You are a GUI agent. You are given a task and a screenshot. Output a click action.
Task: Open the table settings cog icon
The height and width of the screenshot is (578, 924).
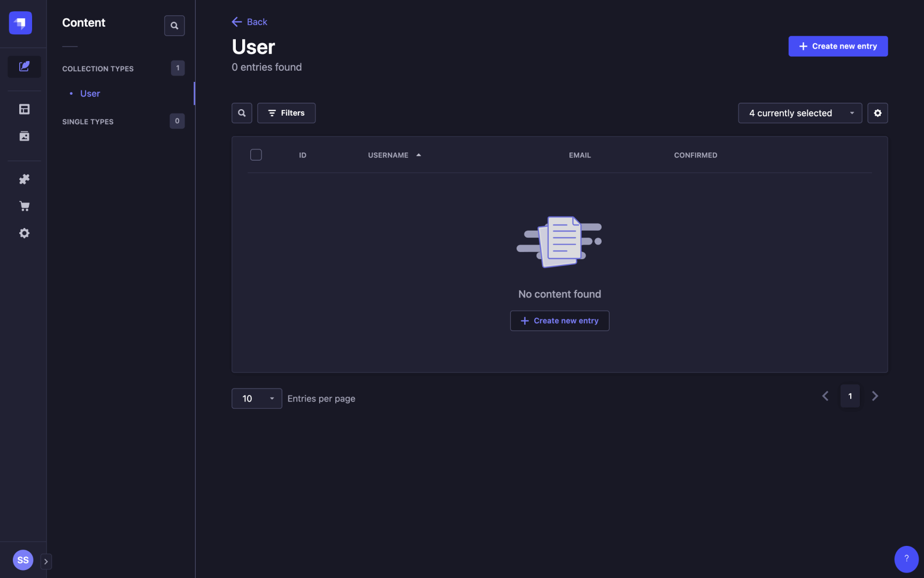click(877, 113)
